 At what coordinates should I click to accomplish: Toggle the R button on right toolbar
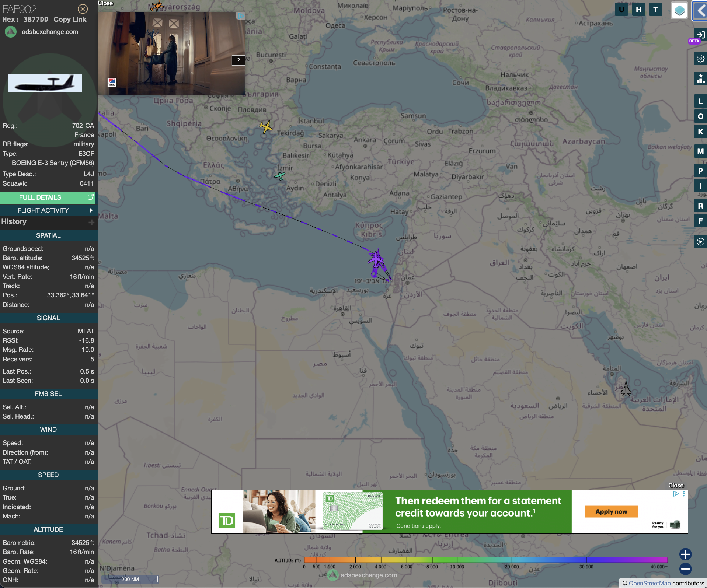click(700, 206)
